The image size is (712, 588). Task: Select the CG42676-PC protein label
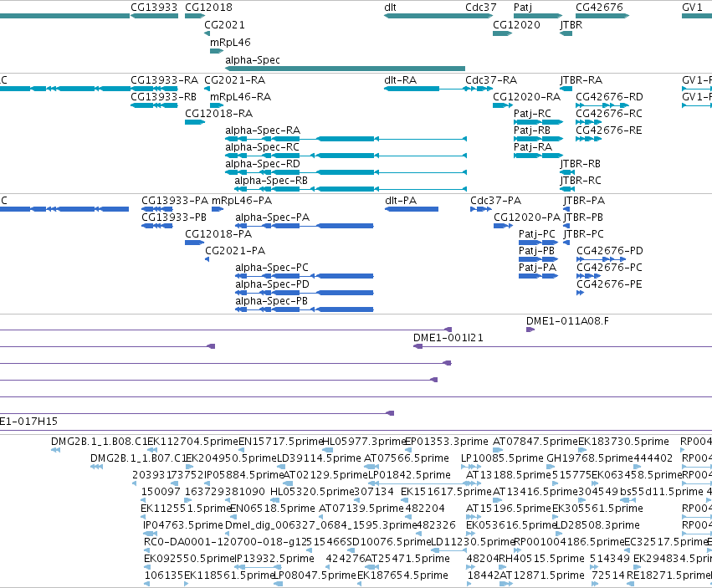click(609, 268)
